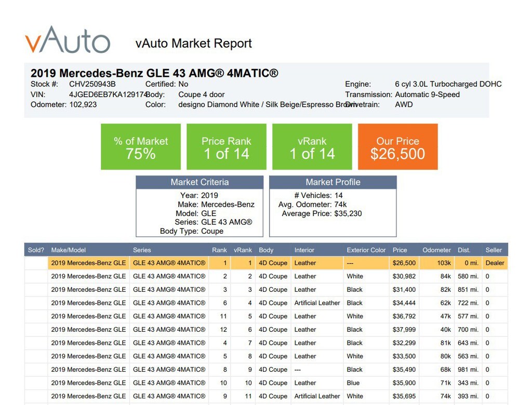Click the green vRank 1 of 14 tile
Image resolution: width=532 pixels, height=405 pixels.
[x=312, y=147]
